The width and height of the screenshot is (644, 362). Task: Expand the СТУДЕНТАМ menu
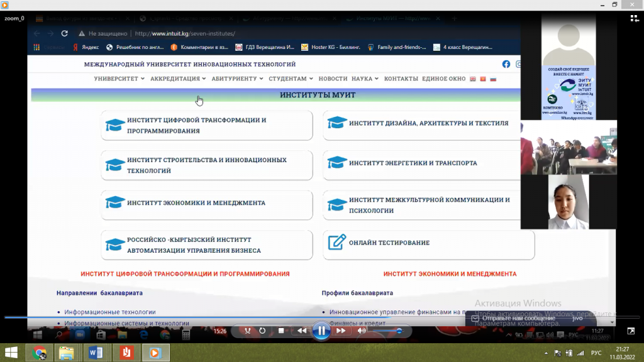[291, 79]
